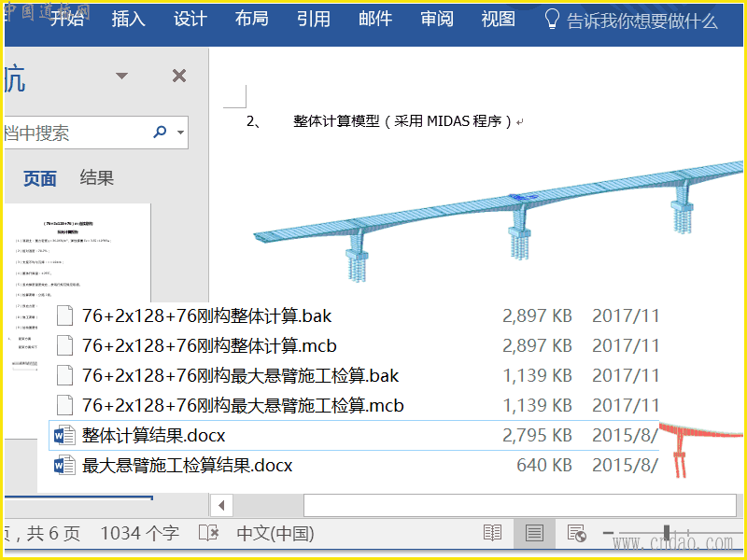The image size is (747, 560).
Task: Switch to Print Layout view
Action: click(534, 533)
